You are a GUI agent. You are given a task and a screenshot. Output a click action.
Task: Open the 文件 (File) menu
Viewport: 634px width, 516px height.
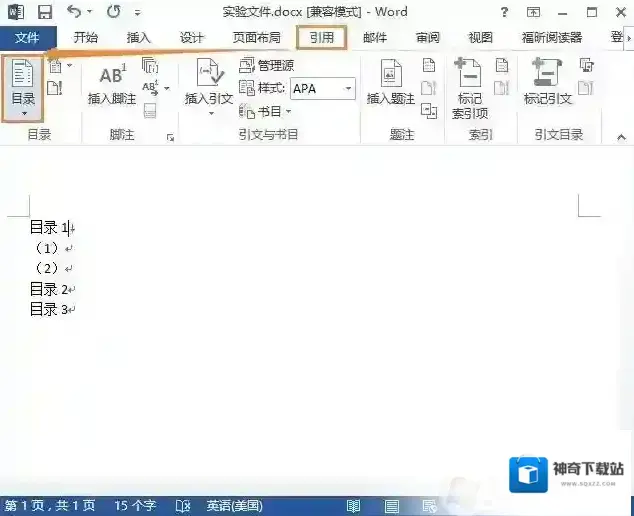(27, 38)
